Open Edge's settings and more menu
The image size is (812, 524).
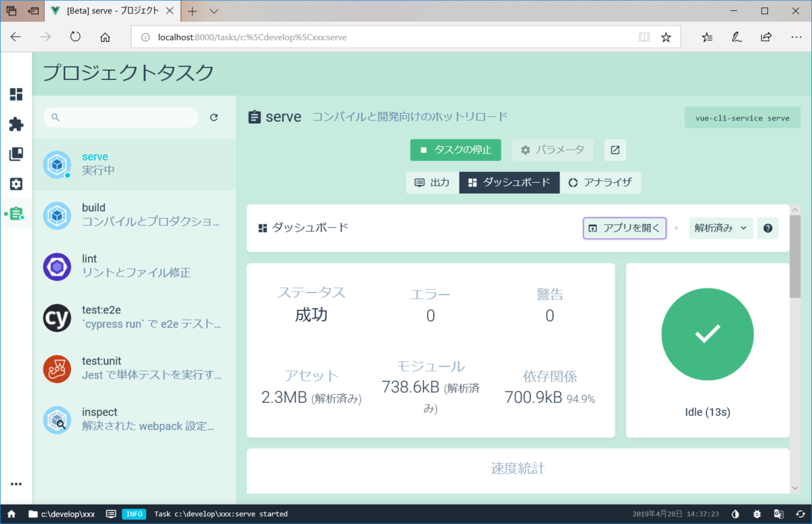point(796,37)
